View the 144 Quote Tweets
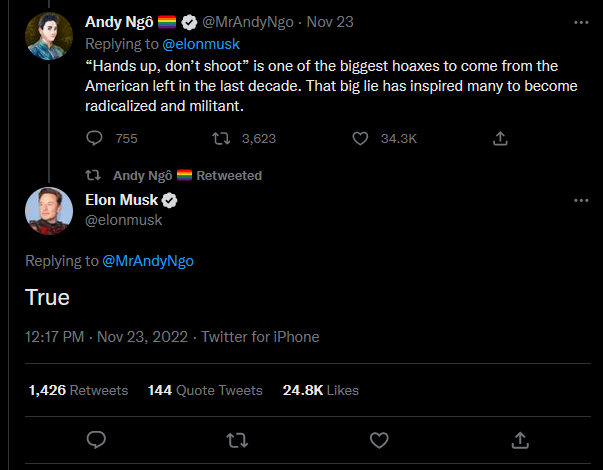 pos(205,390)
